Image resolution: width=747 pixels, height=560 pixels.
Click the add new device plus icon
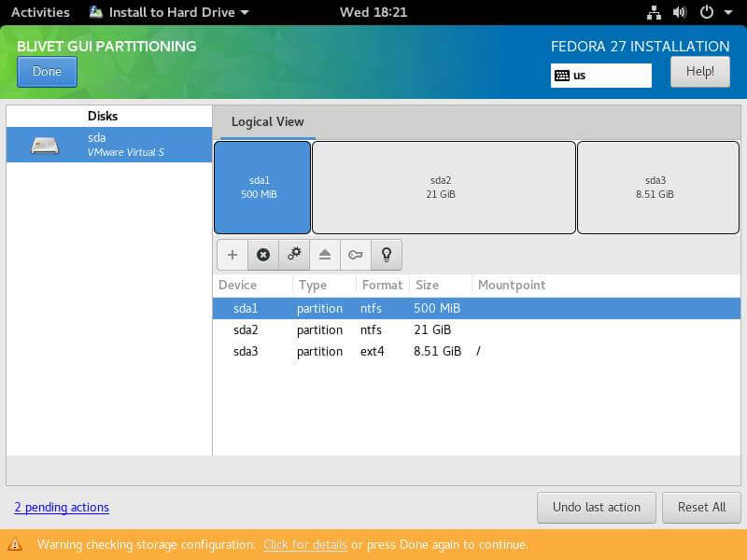click(x=233, y=255)
